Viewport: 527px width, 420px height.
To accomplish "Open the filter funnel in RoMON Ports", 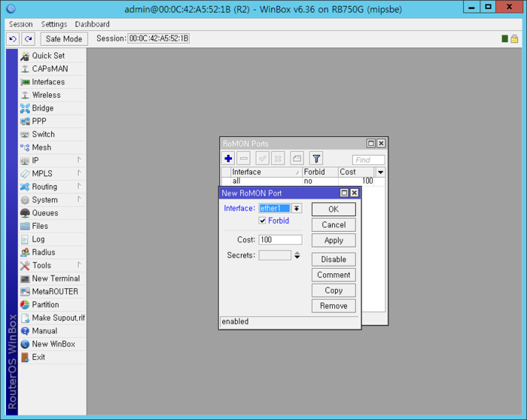I will tap(316, 159).
